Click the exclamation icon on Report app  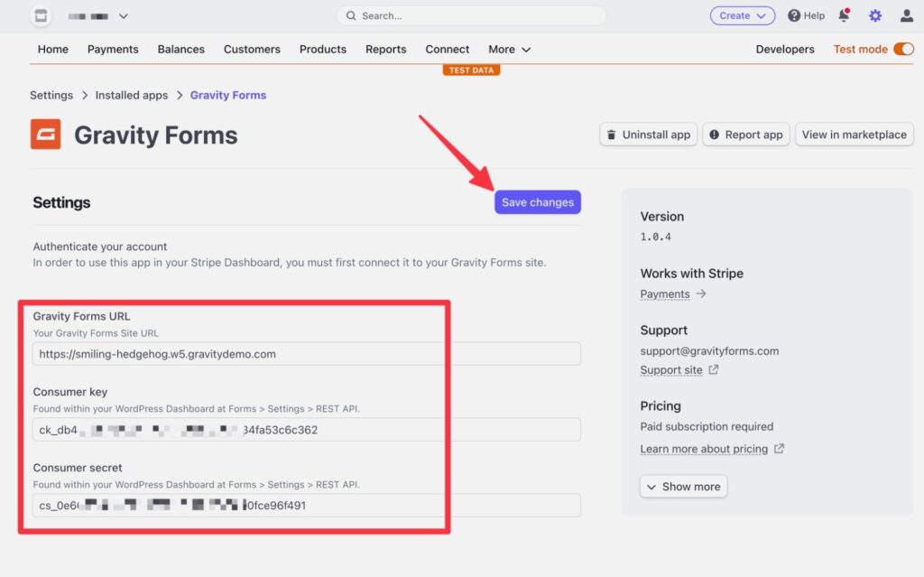click(714, 134)
